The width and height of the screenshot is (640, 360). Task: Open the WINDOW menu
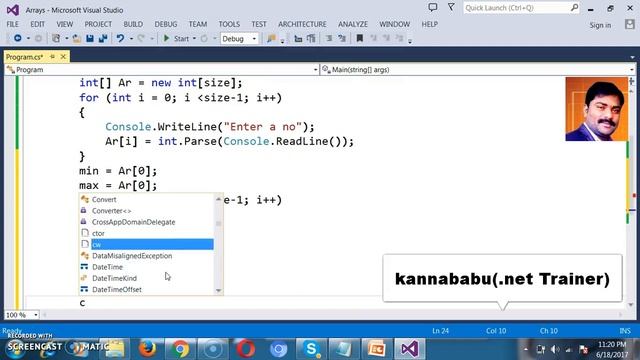coord(394,24)
